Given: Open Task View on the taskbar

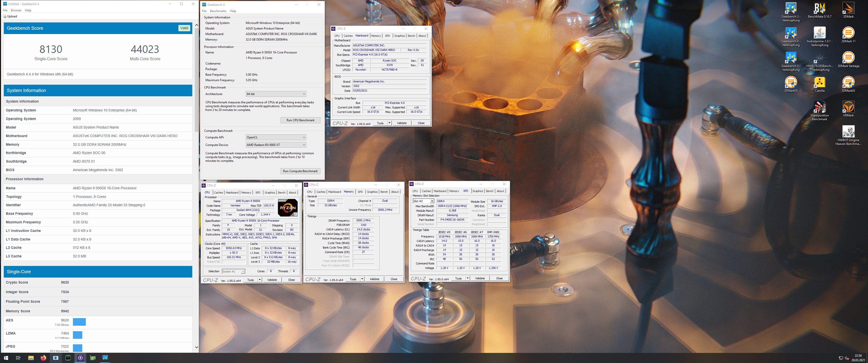Looking at the screenshot, I should [x=18, y=358].
